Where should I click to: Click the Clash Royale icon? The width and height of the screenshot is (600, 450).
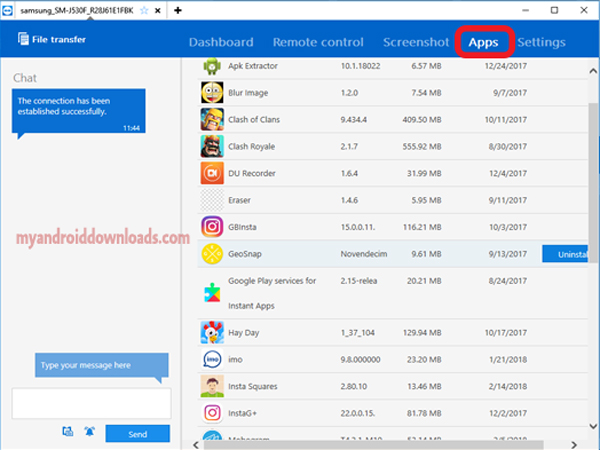pyautogui.click(x=212, y=146)
